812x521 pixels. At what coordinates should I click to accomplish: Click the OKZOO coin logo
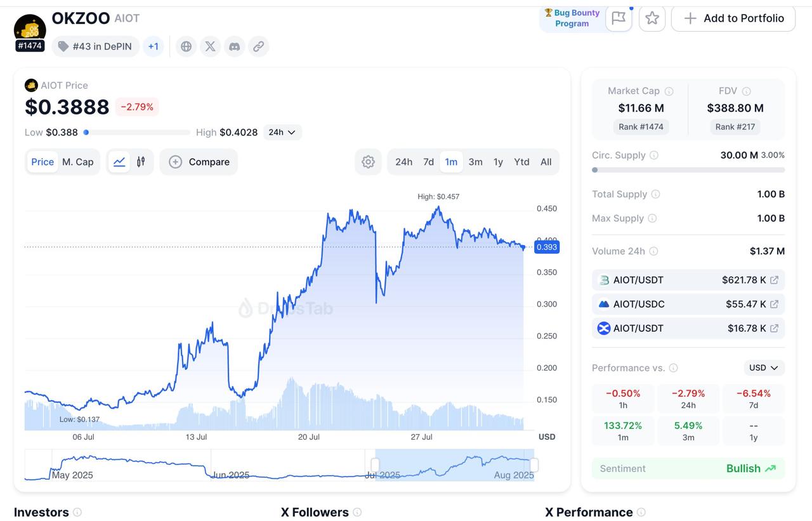[x=29, y=29]
